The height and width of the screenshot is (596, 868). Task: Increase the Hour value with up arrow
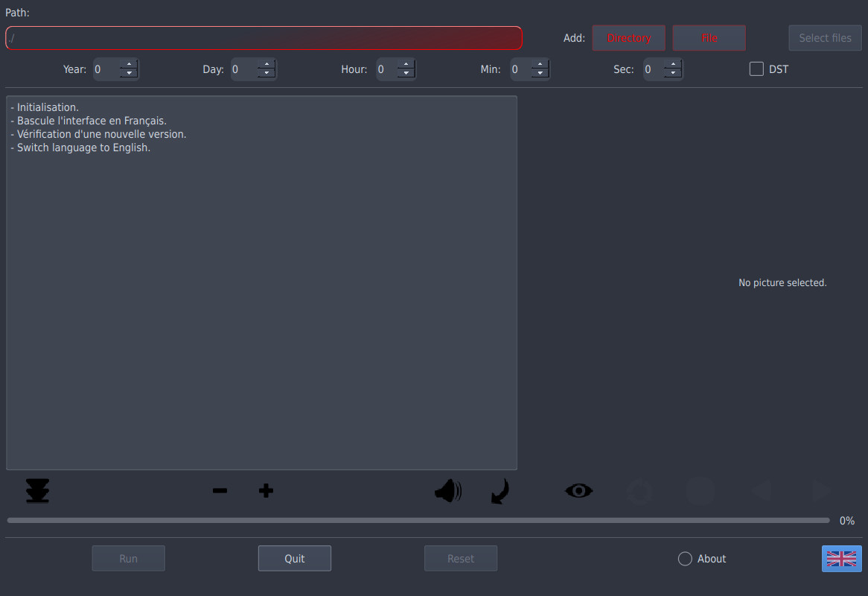click(406, 64)
